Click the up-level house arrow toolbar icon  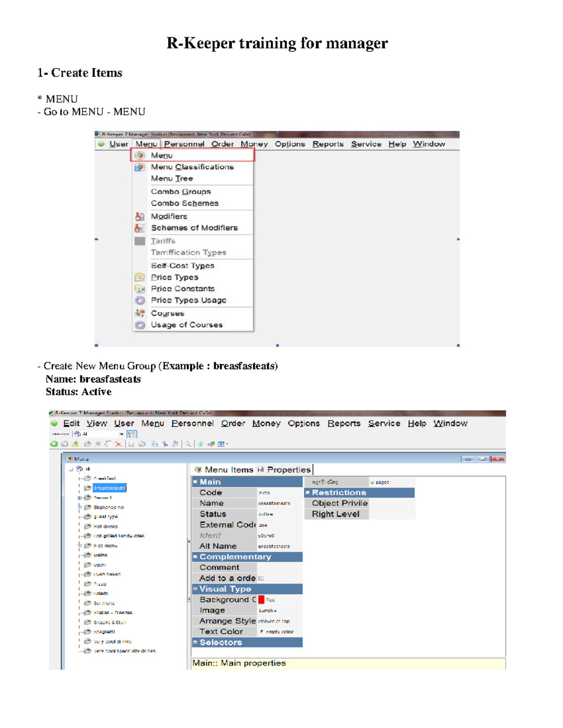tap(75, 444)
